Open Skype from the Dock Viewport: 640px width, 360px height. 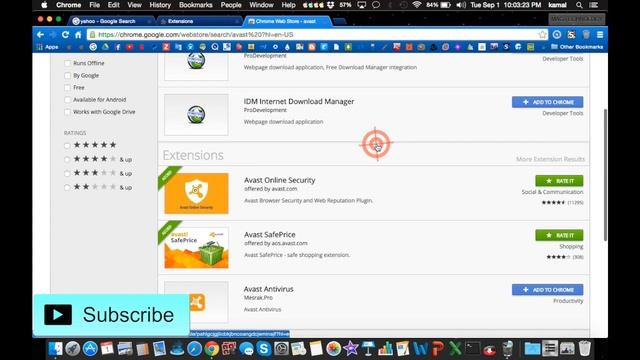point(264,349)
